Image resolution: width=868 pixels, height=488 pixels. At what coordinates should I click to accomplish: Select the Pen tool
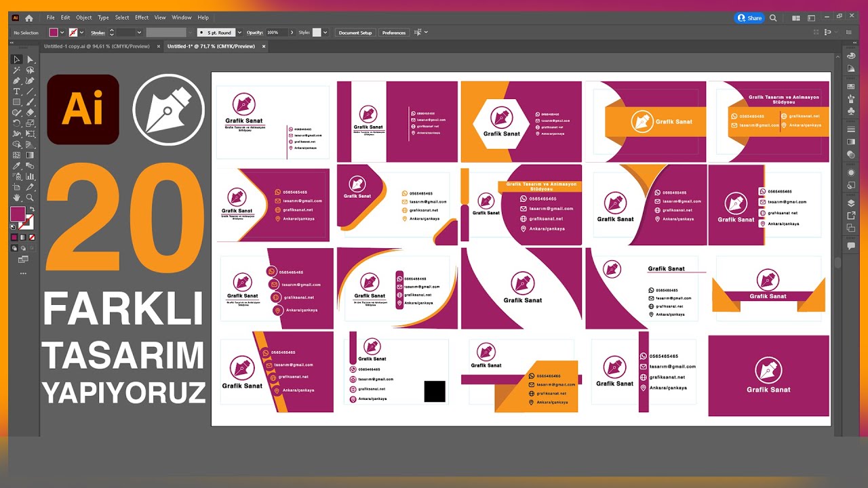click(17, 81)
